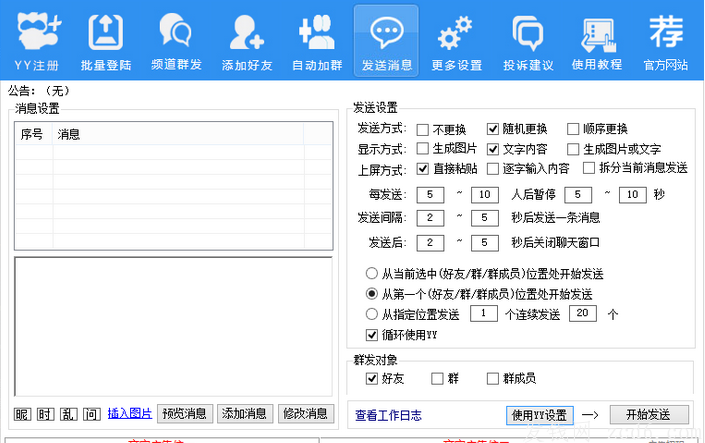The image size is (705, 443).
Task: Check the 拆分当前消息发送 checkbox
Action: pos(589,168)
